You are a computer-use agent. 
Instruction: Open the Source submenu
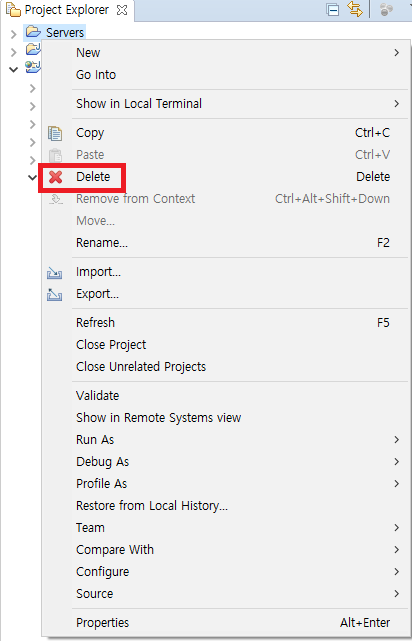click(x=226, y=594)
